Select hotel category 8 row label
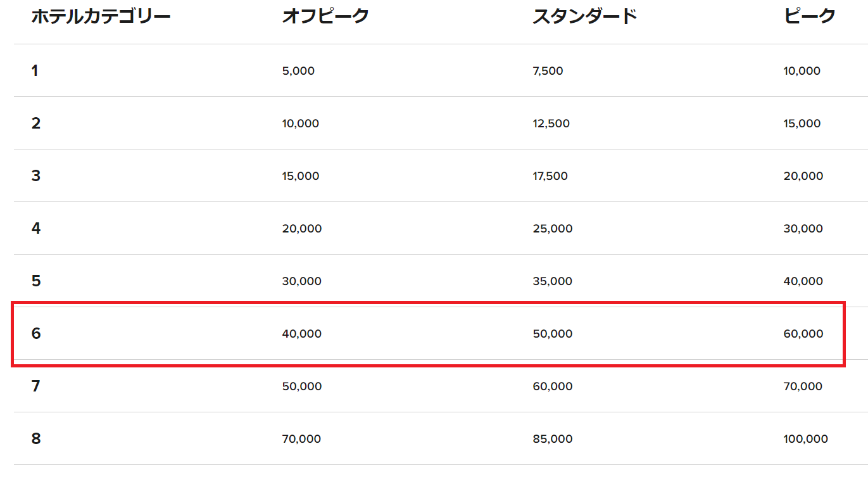Image resolution: width=868 pixels, height=477 pixels. click(36, 439)
